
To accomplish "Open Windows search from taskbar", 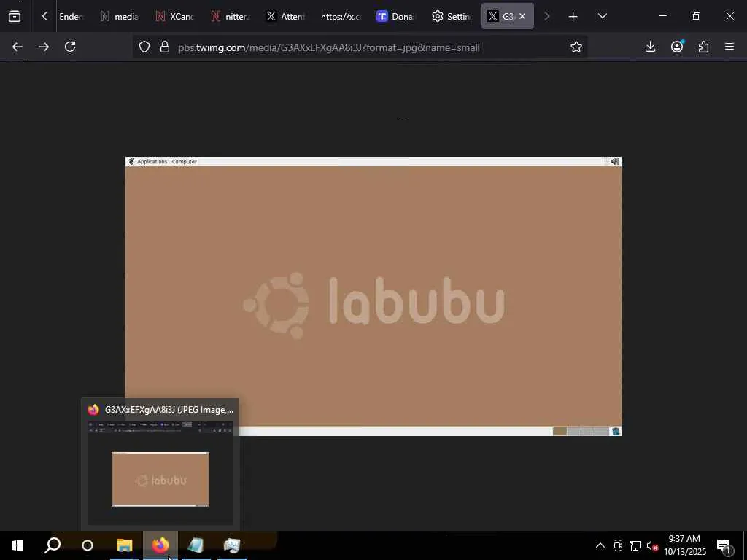I will [x=53, y=545].
